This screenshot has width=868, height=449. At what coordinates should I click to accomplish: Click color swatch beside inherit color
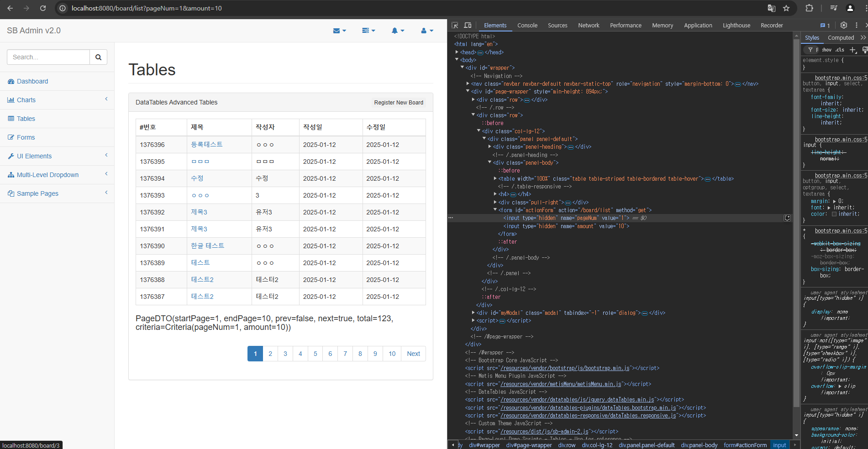tap(834, 214)
